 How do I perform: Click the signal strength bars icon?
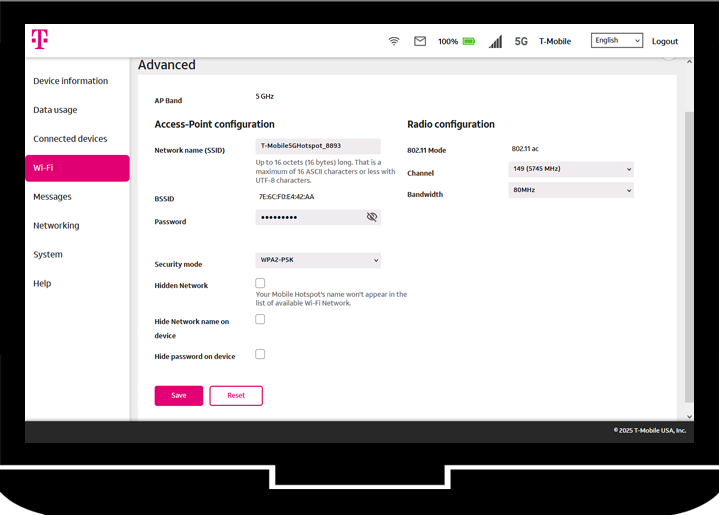tap(495, 42)
